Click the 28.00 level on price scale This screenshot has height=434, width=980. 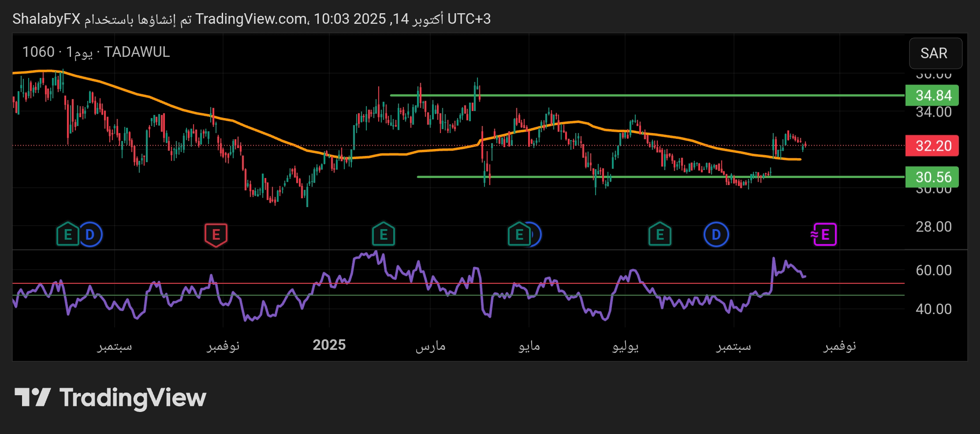coord(933,227)
